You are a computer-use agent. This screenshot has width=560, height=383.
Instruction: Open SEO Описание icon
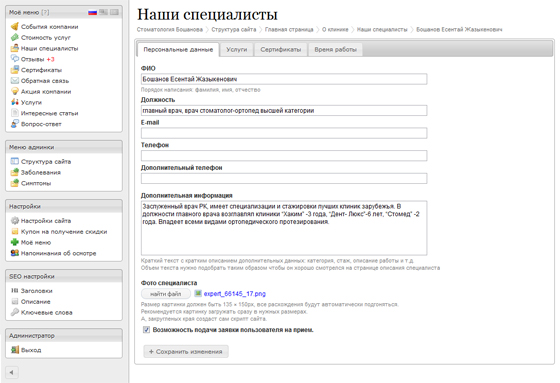click(x=15, y=302)
